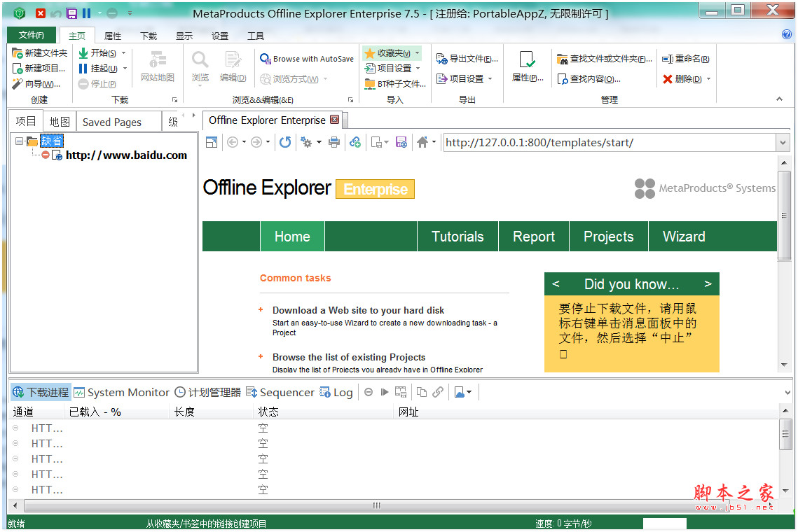The image size is (798, 532).
Task: Click the browser Refresh icon
Action: [x=285, y=142]
